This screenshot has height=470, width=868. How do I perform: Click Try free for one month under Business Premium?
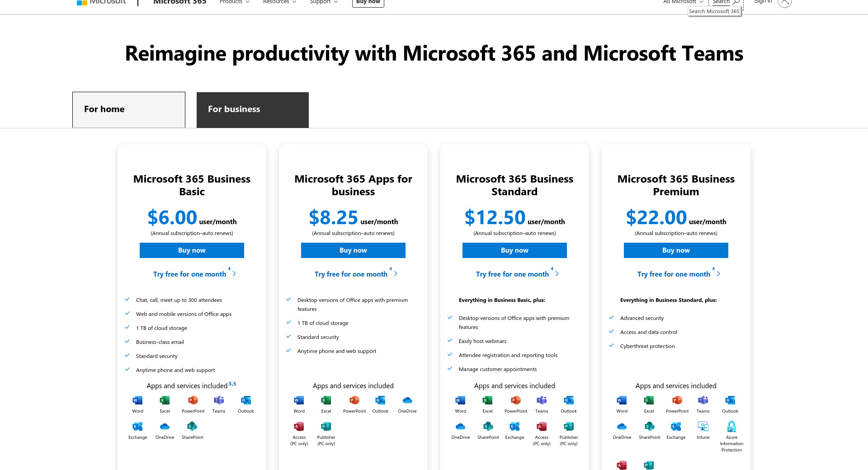(x=674, y=274)
